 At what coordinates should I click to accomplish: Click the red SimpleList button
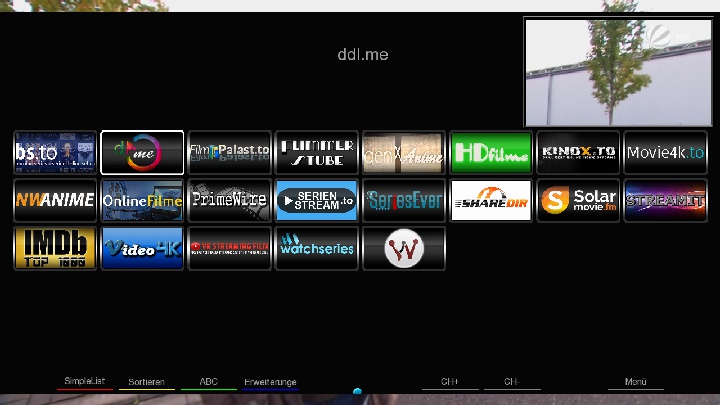click(x=85, y=382)
